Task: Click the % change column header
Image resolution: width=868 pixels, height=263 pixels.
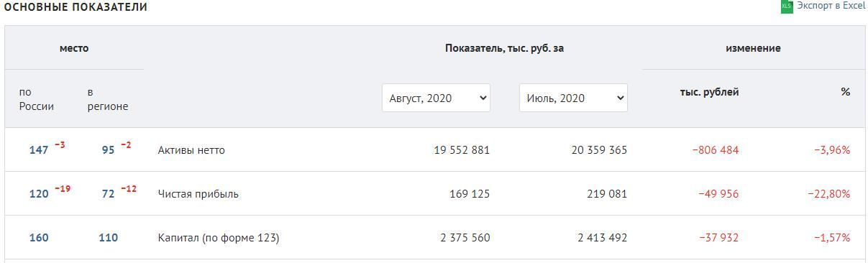Action: pyautogui.click(x=846, y=92)
